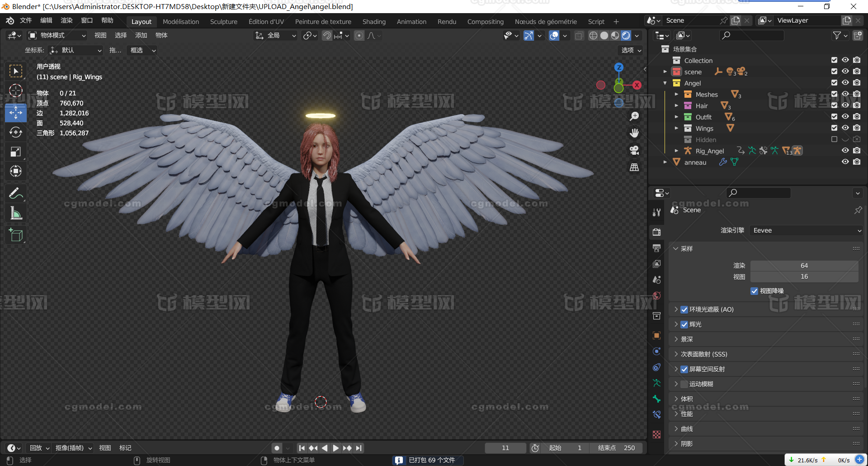Hide the Hair collection eye icon

(845, 105)
